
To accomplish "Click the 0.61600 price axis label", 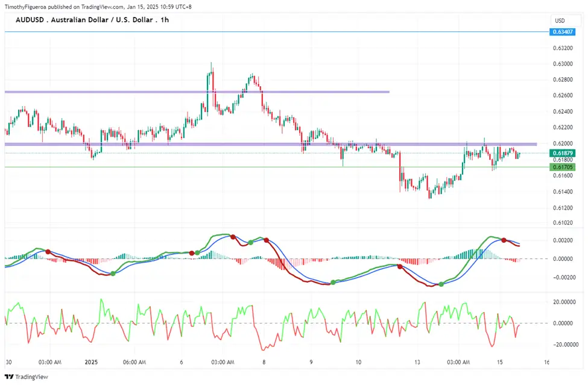I will (x=563, y=175).
